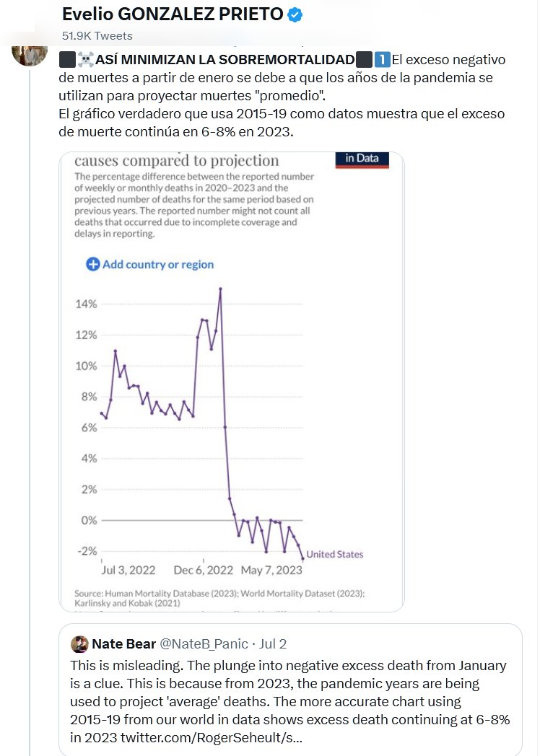This screenshot has height=756, width=540.
Task: Click Evelio's profile avatar beside the tweet
Action: click(30, 53)
